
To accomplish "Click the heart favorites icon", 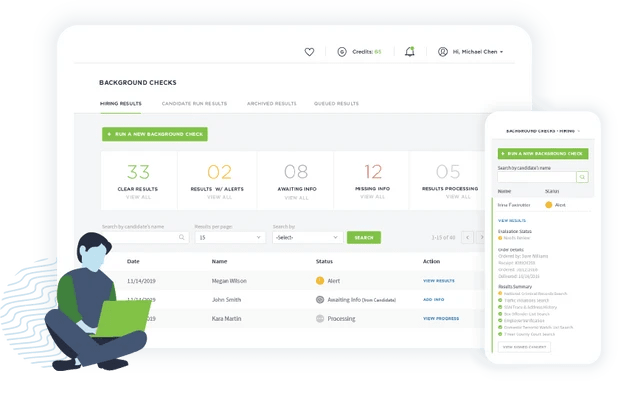I will tap(309, 52).
